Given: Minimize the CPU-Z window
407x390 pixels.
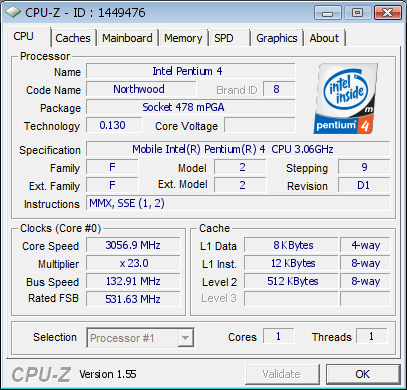Looking at the screenshot, I should [x=327, y=13].
